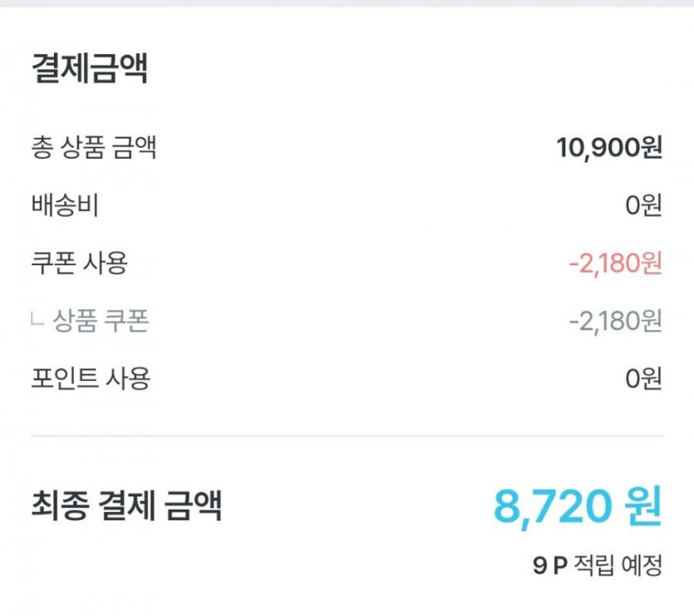Viewport: 694px width, 616px height.
Task: Click the horizontal divider above the final amount
Action: 347,435
